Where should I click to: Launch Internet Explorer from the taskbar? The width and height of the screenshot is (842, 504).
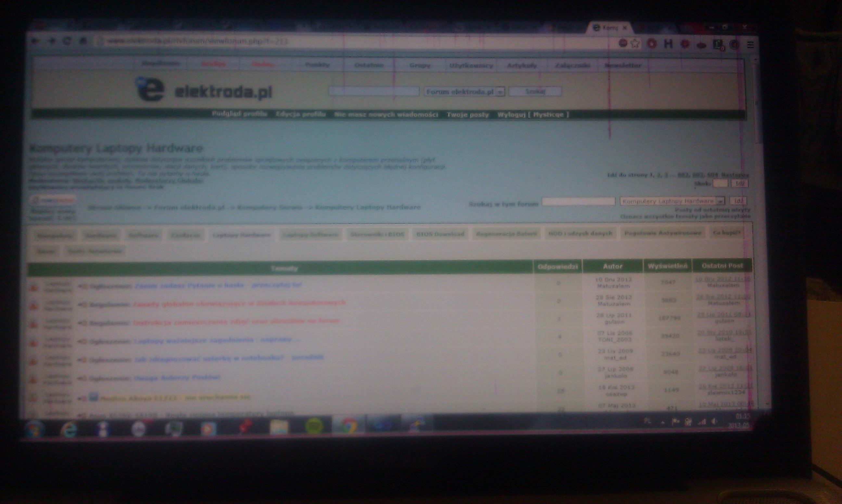click(69, 429)
